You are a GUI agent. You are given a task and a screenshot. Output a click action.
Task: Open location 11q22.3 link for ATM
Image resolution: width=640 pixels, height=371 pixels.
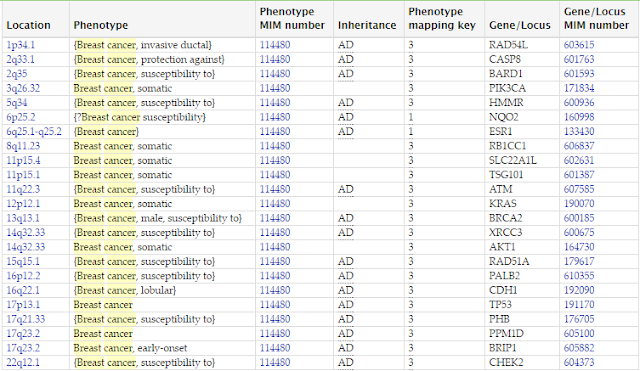(x=23, y=189)
